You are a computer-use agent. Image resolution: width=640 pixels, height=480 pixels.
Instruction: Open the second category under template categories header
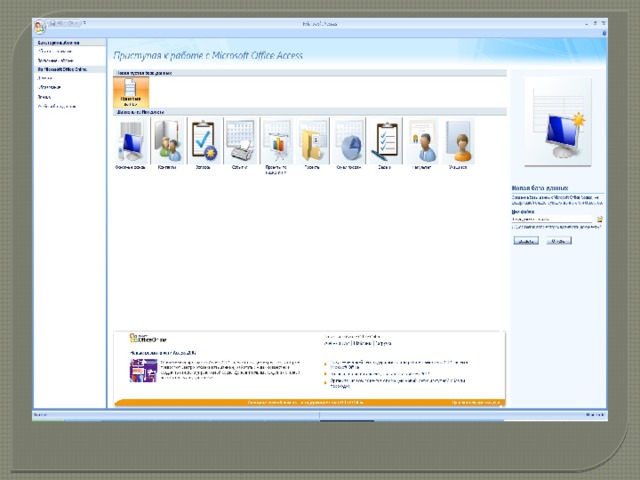point(56,60)
